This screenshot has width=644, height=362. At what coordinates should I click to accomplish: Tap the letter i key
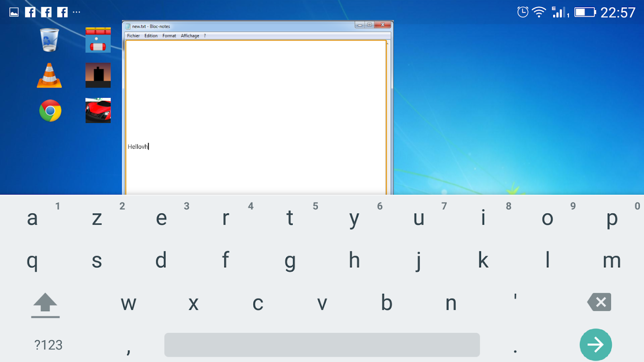click(x=483, y=218)
